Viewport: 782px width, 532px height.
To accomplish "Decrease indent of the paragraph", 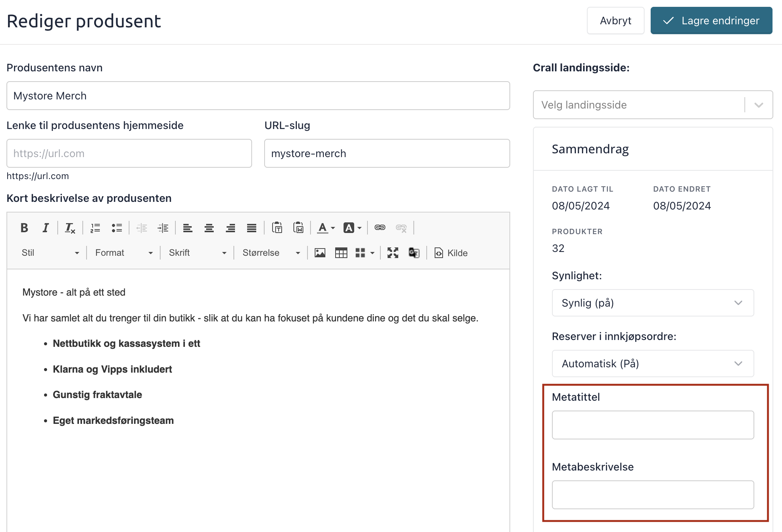I will (x=142, y=228).
